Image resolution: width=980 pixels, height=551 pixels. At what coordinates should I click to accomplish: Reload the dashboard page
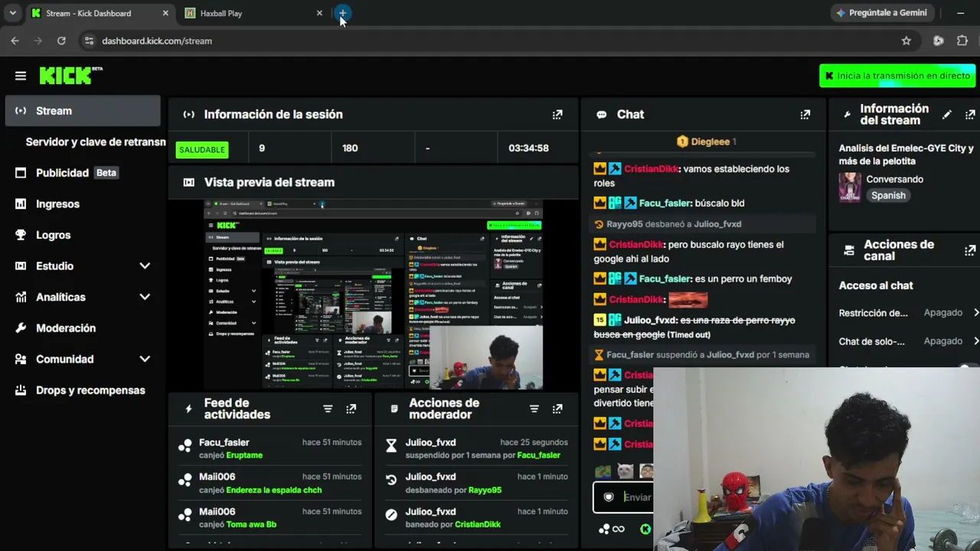(61, 41)
